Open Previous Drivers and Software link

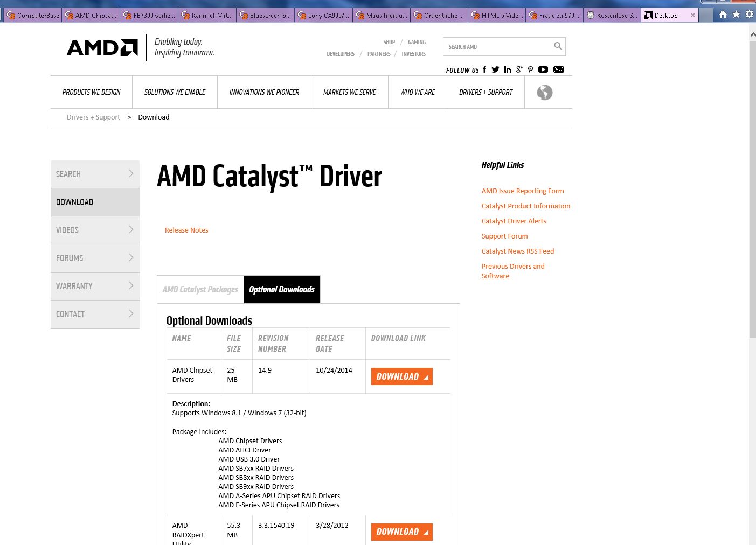point(513,271)
